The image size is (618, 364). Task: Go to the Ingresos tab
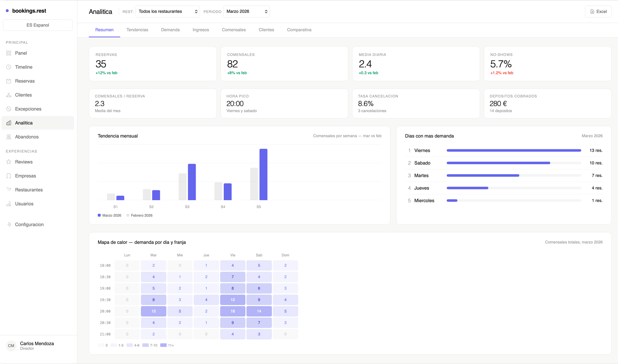[201, 30]
